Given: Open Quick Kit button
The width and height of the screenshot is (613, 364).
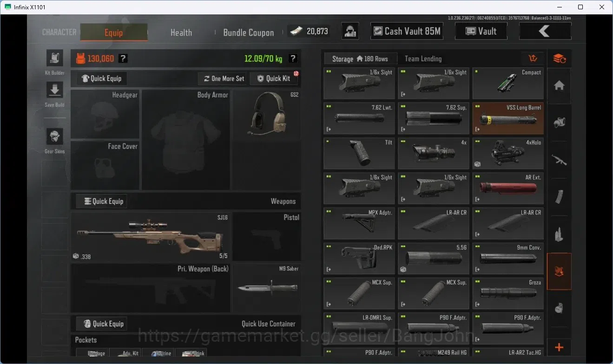Looking at the screenshot, I should pos(274,78).
